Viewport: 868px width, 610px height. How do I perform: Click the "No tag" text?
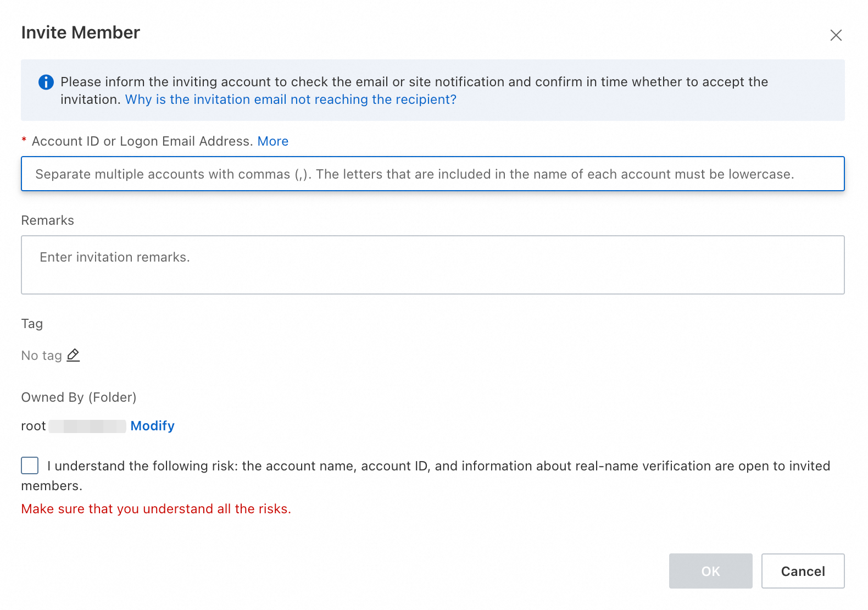click(41, 356)
